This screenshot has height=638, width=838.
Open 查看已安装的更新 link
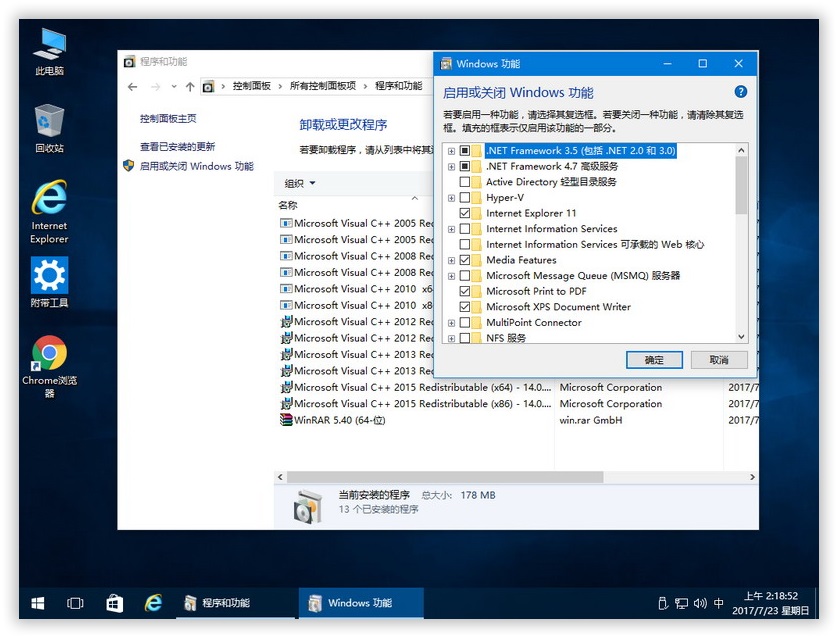pyautogui.click(x=177, y=146)
